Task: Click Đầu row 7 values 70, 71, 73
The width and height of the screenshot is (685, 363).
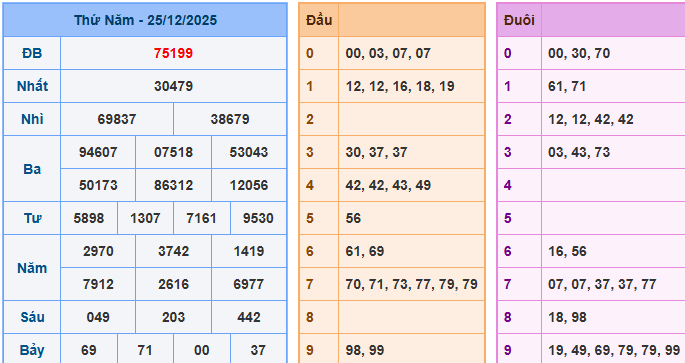Action: tap(377, 284)
